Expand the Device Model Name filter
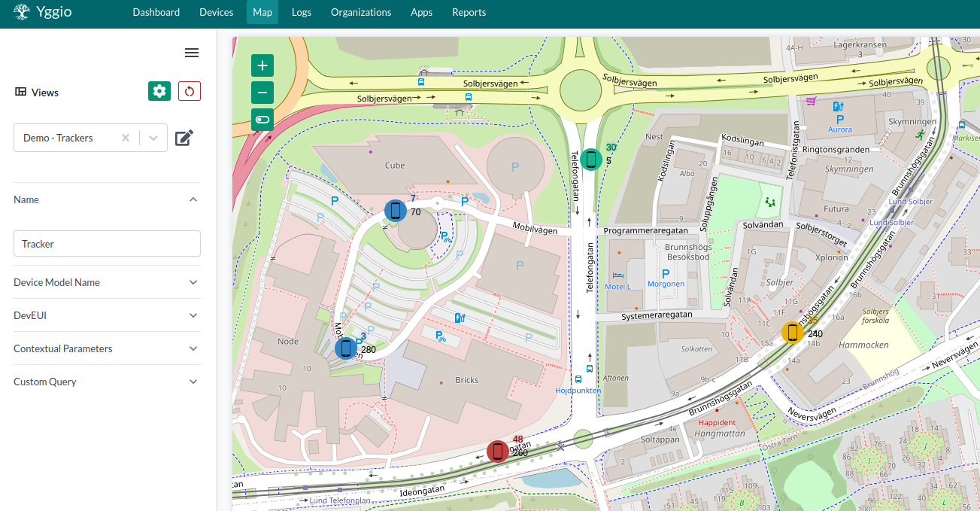This screenshot has height=511, width=980. click(193, 282)
